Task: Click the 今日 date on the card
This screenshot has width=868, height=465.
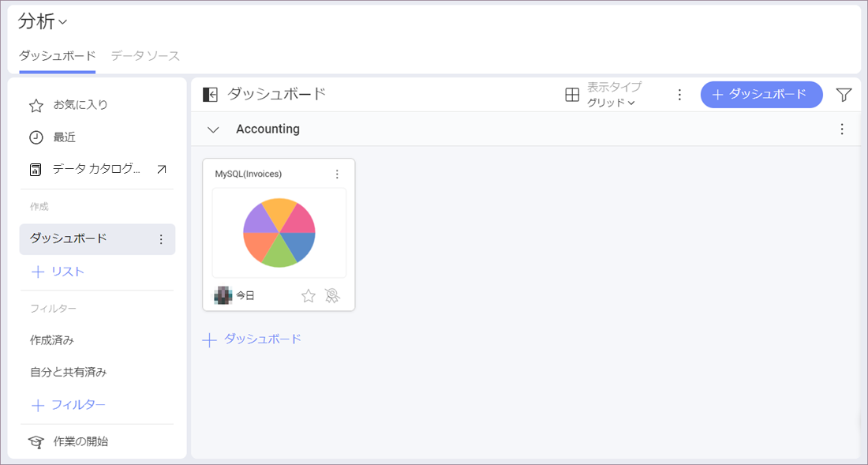Action: (x=245, y=296)
